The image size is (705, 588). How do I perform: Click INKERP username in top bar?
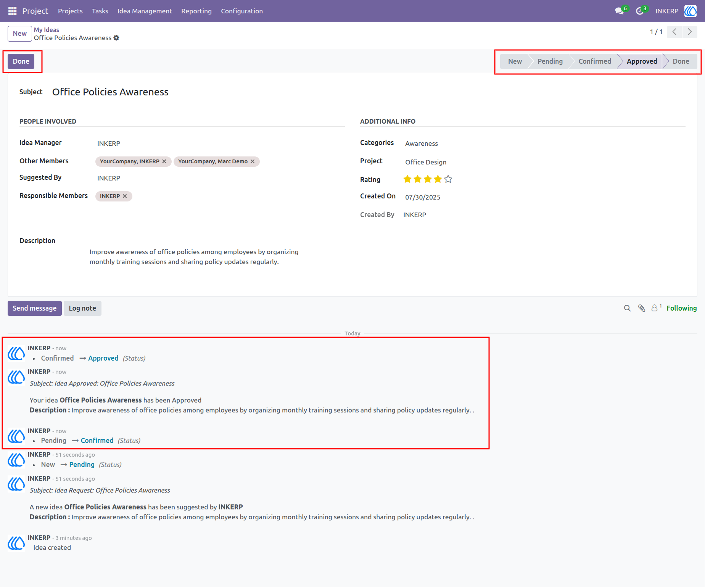[667, 11]
